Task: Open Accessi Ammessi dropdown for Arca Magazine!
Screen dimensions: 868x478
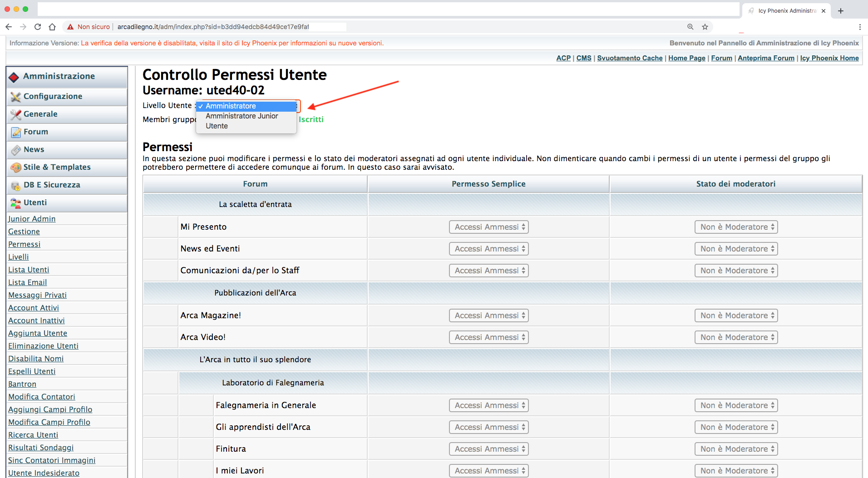Action: pos(488,315)
